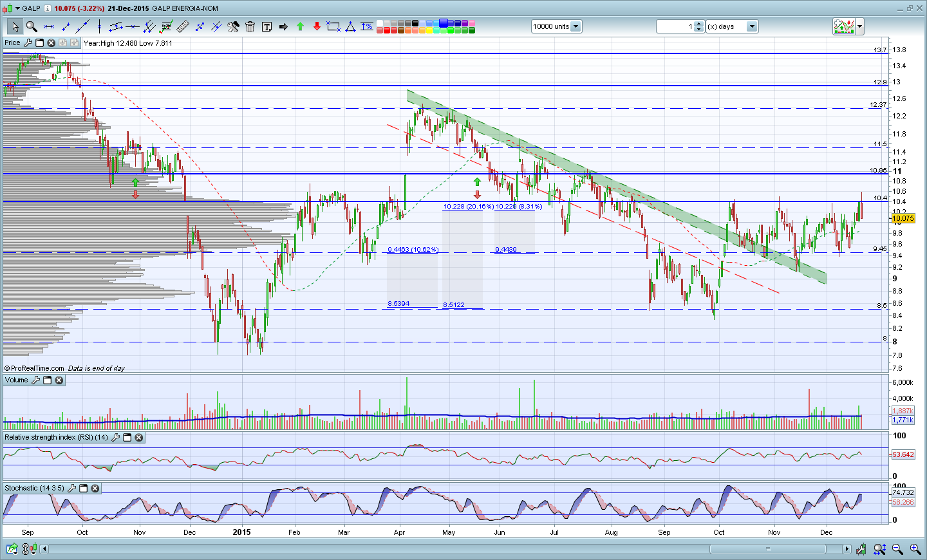Click the timeframe number input field
Image resolution: width=927 pixels, height=560 pixels.
click(x=675, y=26)
